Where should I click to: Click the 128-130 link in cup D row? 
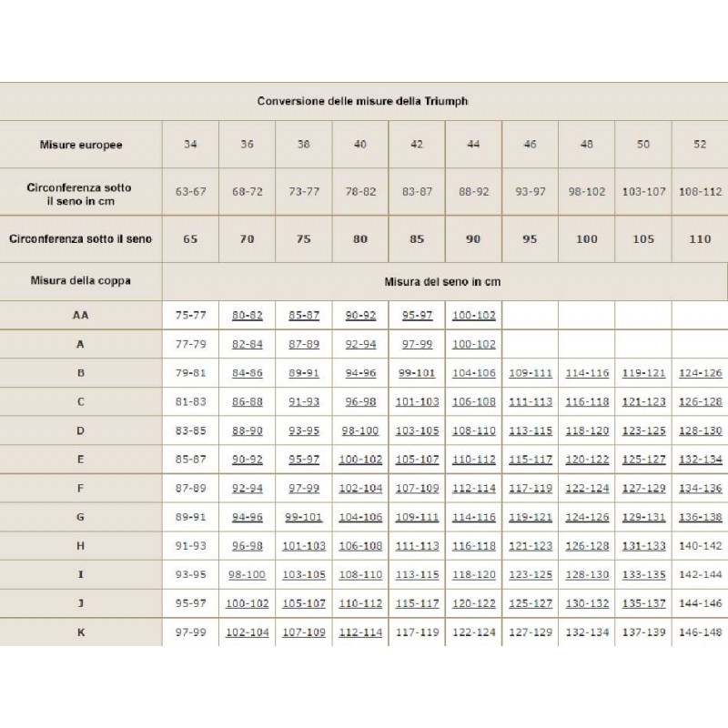[x=700, y=430]
